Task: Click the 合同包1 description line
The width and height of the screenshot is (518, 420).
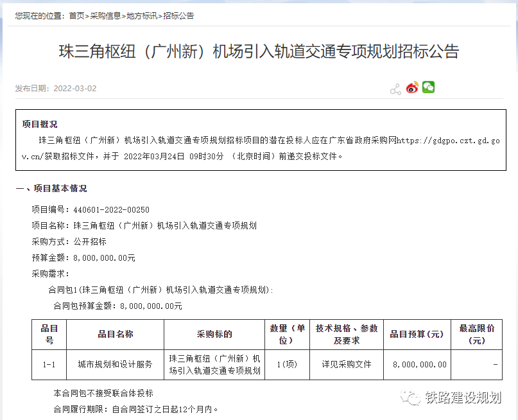Action: [161, 290]
